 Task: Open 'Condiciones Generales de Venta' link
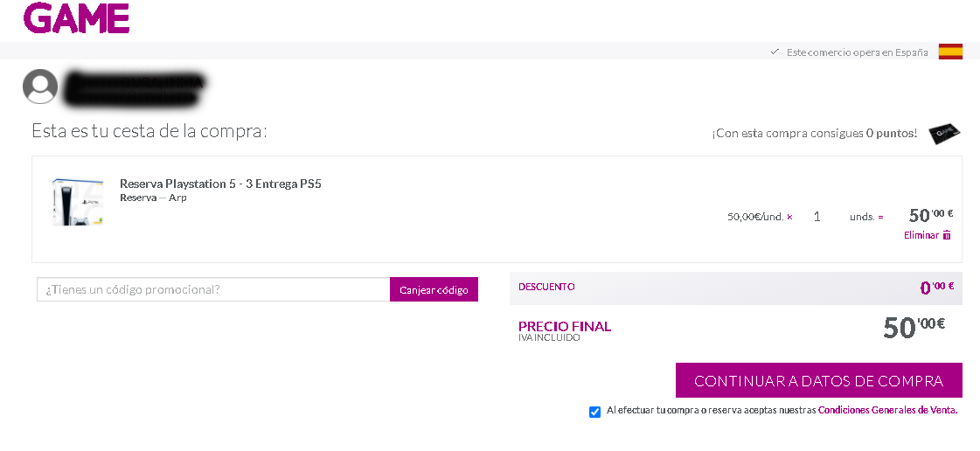pyautogui.click(x=887, y=411)
